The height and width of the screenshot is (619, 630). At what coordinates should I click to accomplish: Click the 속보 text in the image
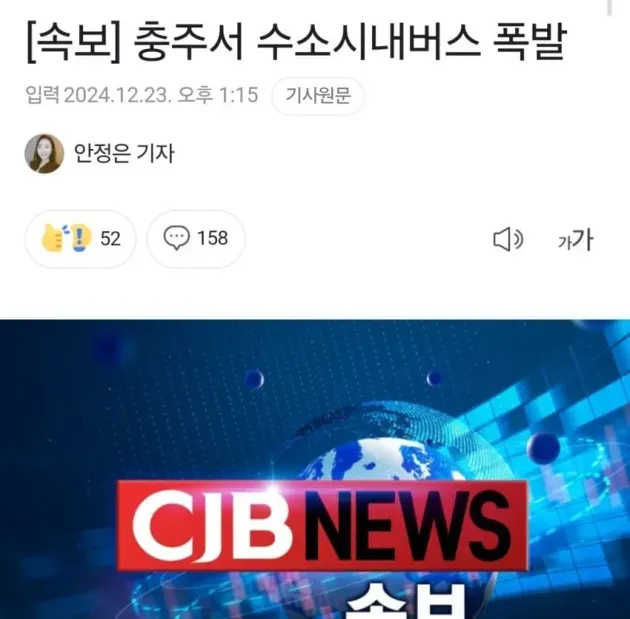click(x=406, y=601)
